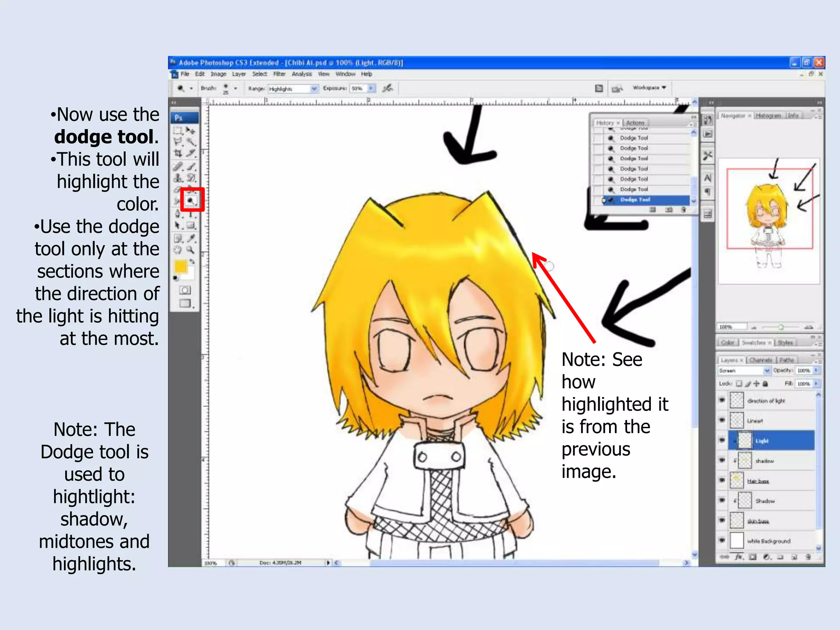Open the Range dropdown set to Highlights
The width and height of the screenshot is (840, 630).
[x=293, y=89]
